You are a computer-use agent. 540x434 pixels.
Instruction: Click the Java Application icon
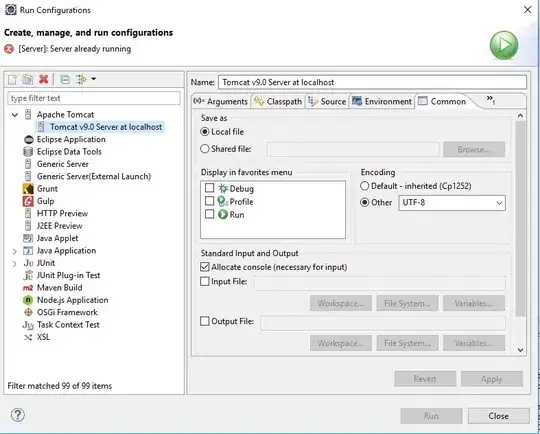tap(28, 250)
